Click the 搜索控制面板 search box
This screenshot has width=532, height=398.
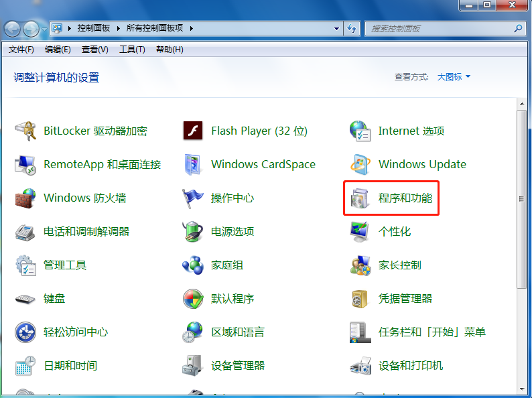(x=439, y=29)
